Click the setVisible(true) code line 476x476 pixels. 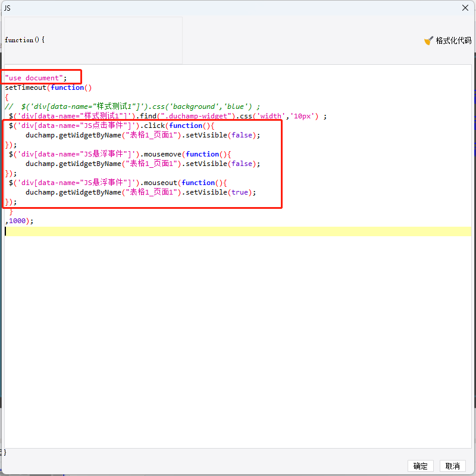(141, 192)
